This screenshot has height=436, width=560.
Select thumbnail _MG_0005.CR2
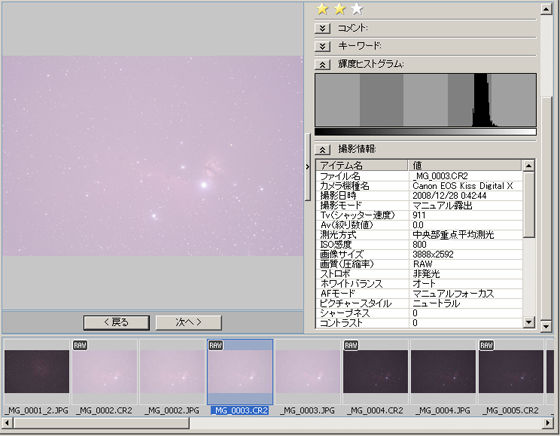(x=511, y=371)
